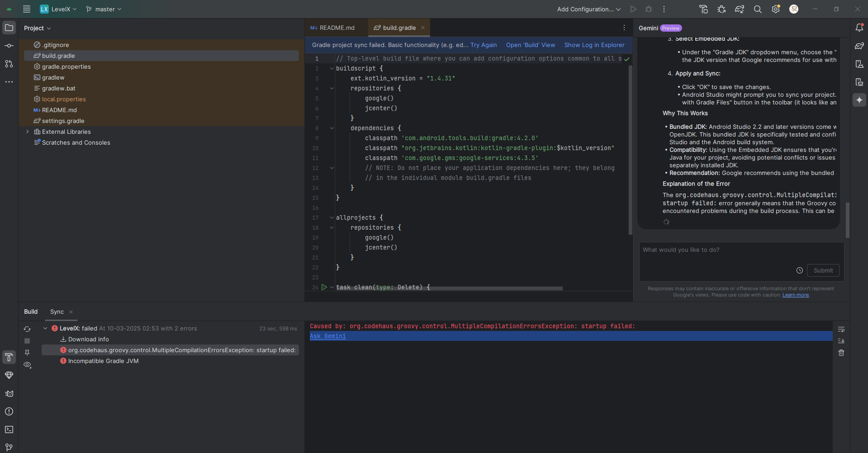This screenshot has height=453, width=868.
Task: Click Try Again in sync banner
Action: [x=484, y=45]
